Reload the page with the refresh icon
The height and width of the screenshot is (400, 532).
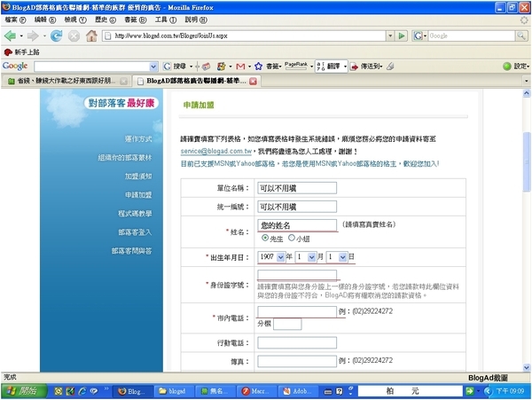(56, 35)
